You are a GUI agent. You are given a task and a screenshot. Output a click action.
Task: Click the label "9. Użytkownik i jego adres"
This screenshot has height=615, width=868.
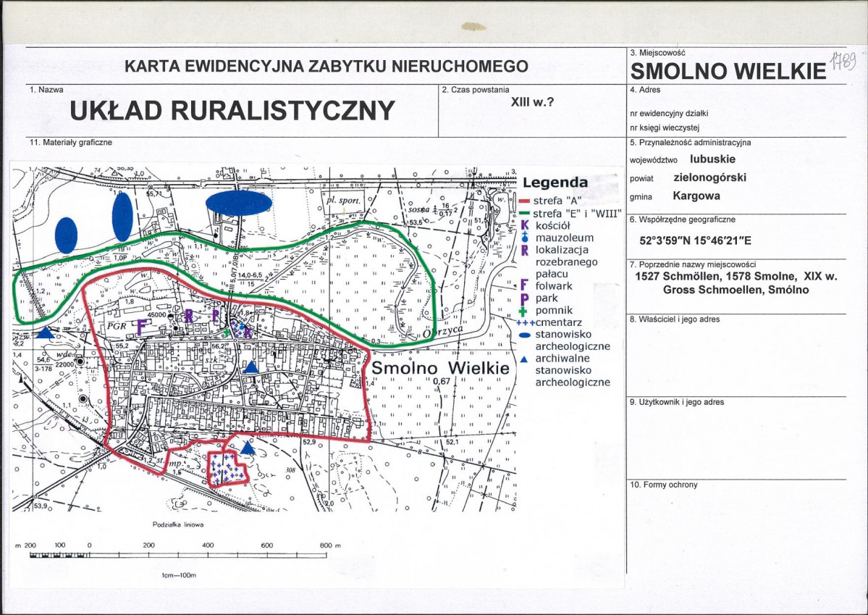[676, 402]
